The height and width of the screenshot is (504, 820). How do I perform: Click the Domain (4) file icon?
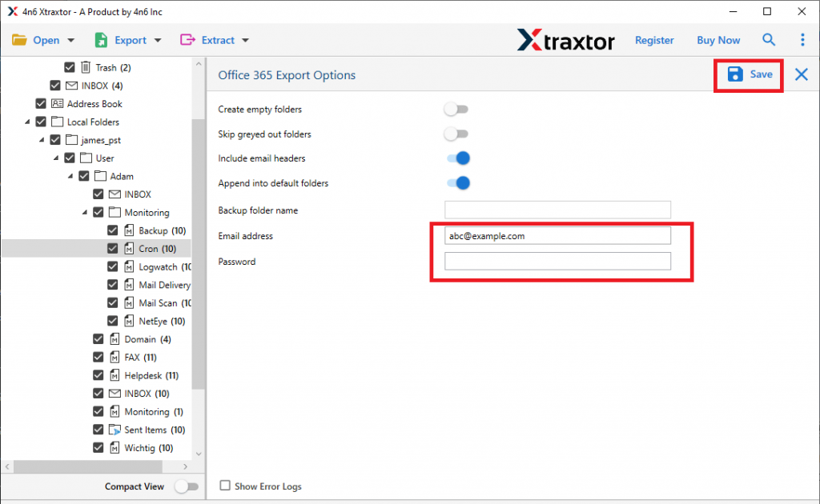pos(115,339)
